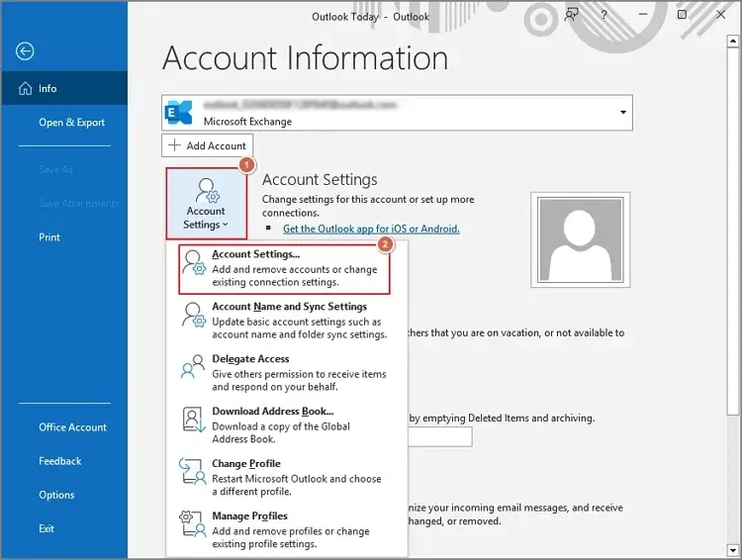Select Account Settings... from the menu
Screen dimensions: 742x560
[x=284, y=268]
